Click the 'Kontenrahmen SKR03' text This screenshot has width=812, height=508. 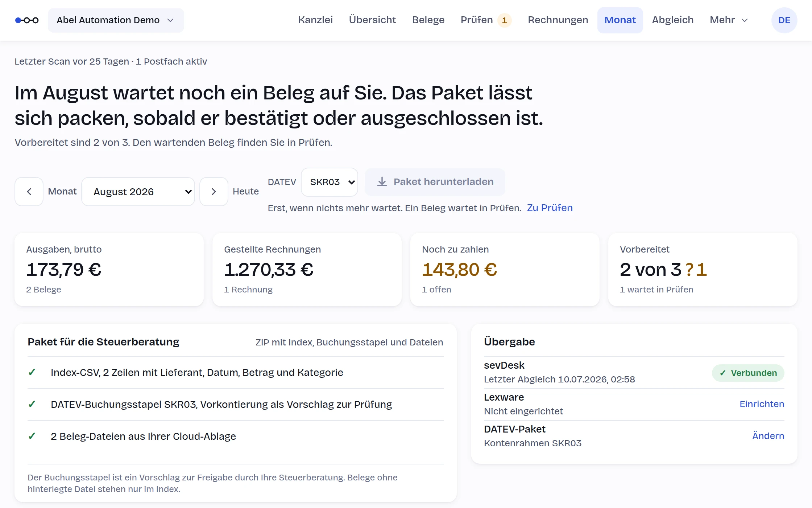tap(533, 443)
